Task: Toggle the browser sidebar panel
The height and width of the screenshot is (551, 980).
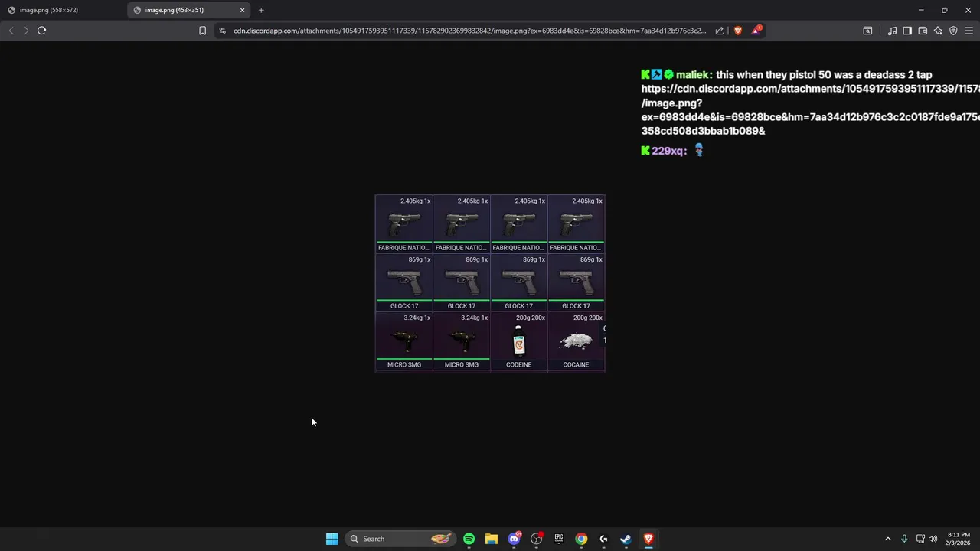Action: [x=907, y=31]
